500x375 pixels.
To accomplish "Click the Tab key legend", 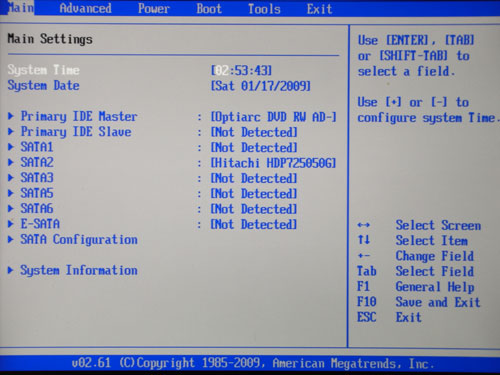I will click(367, 271).
